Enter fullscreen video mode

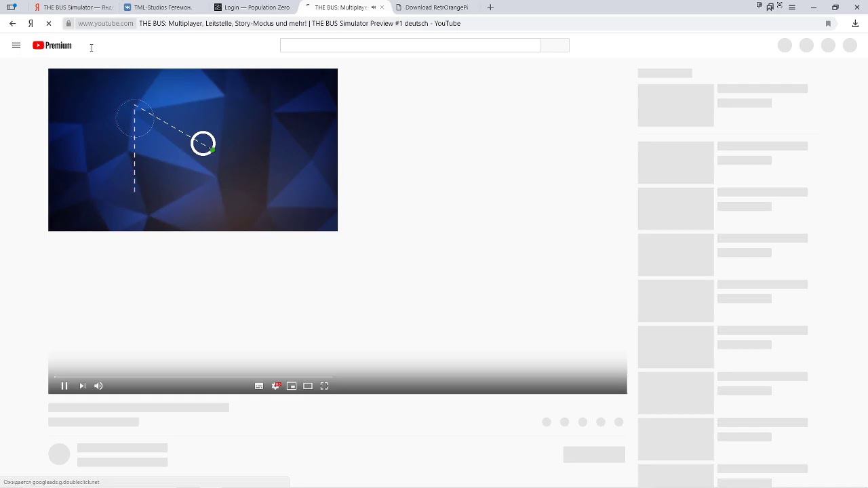click(324, 386)
